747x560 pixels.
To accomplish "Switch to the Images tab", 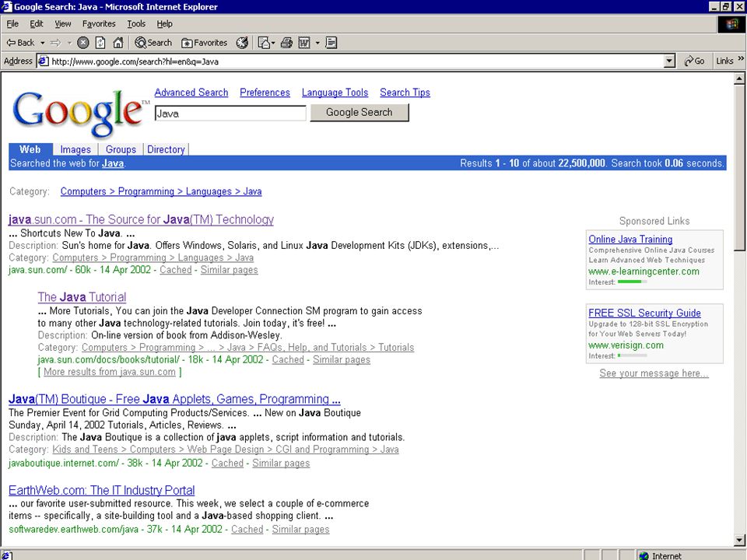I will click(75, 149).
